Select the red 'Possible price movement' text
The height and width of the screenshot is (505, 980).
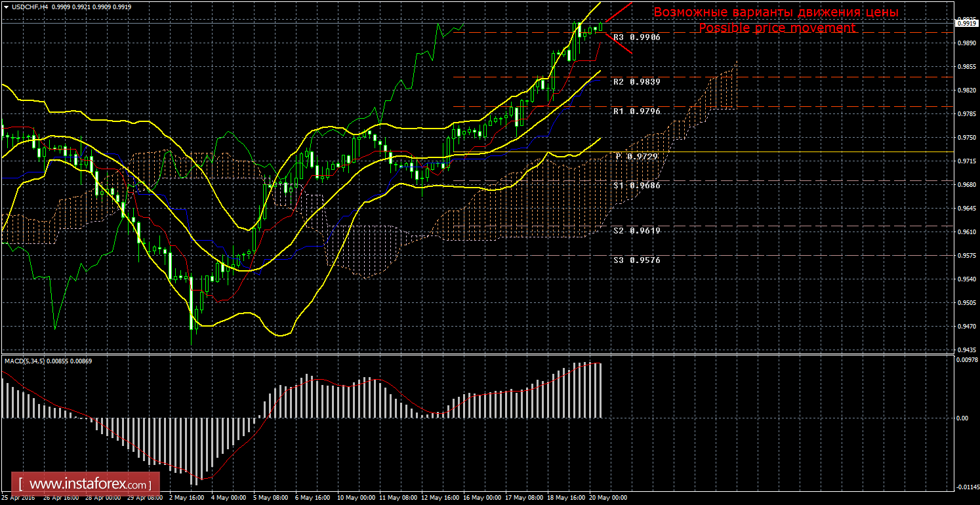pos(777,28)
